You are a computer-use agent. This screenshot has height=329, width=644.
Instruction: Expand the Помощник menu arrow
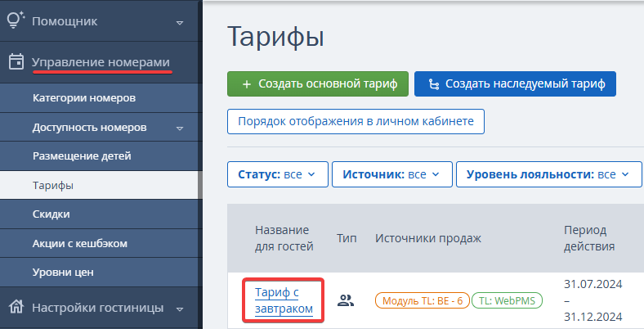coord(180,23)
